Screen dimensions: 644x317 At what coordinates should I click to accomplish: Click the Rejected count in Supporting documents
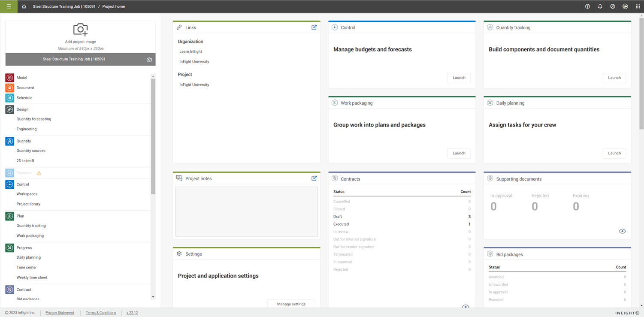pyautogui.click(x=535, y=207)
